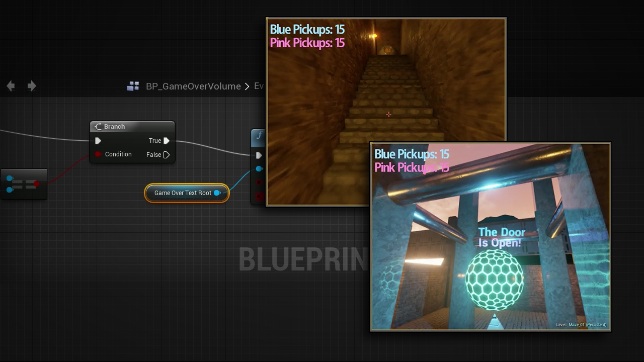Click the red Condition input pin
The width and height of the screenshot is (644, 362).
98,154
